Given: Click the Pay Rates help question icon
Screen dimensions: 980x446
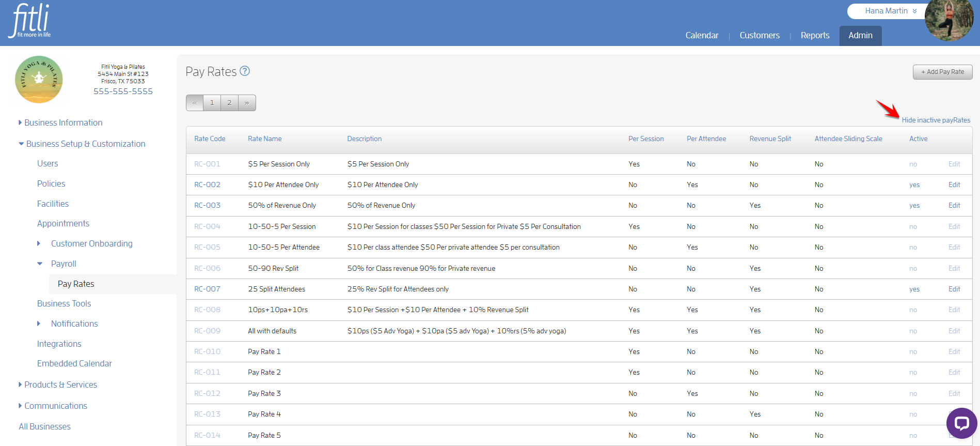Looking at the screenshot, I should click(245, 71).
